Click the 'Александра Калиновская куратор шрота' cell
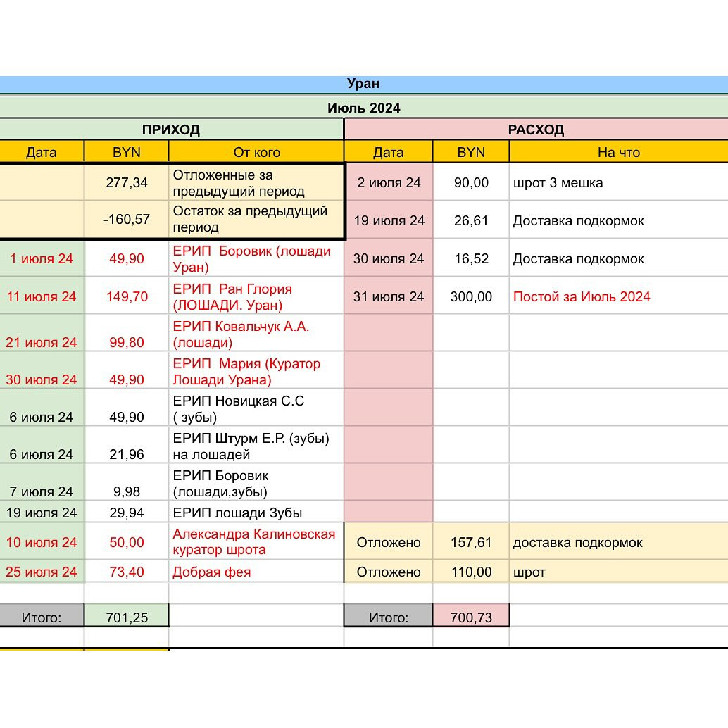This screenshot has width=728, height=728. tap(256, 542)
